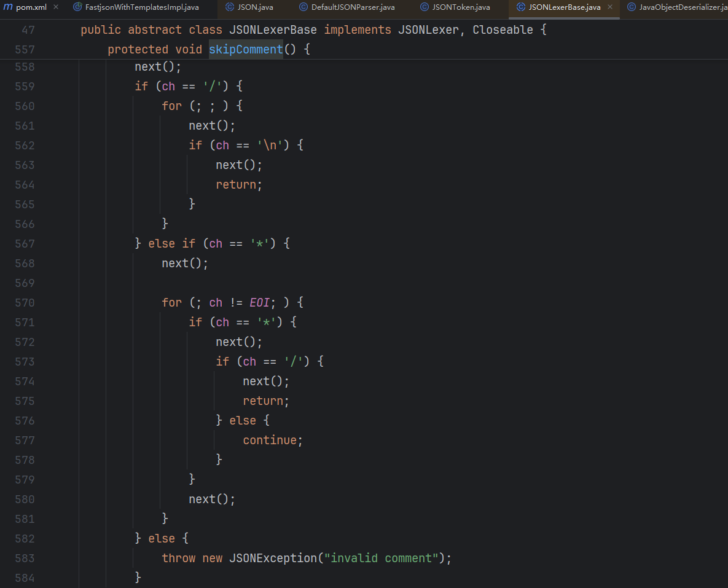Close the pom.xml tab
The width and height of the screenshot is (728, 588).
[56, 7]
